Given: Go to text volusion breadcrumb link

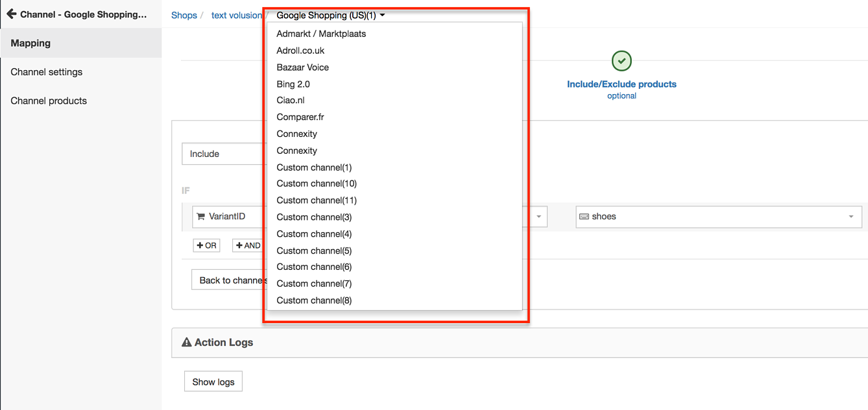Looking at the screenshot, I should pos(237,15).
